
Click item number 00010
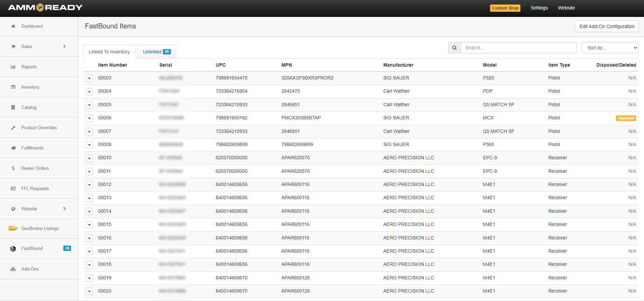(105, 158)
